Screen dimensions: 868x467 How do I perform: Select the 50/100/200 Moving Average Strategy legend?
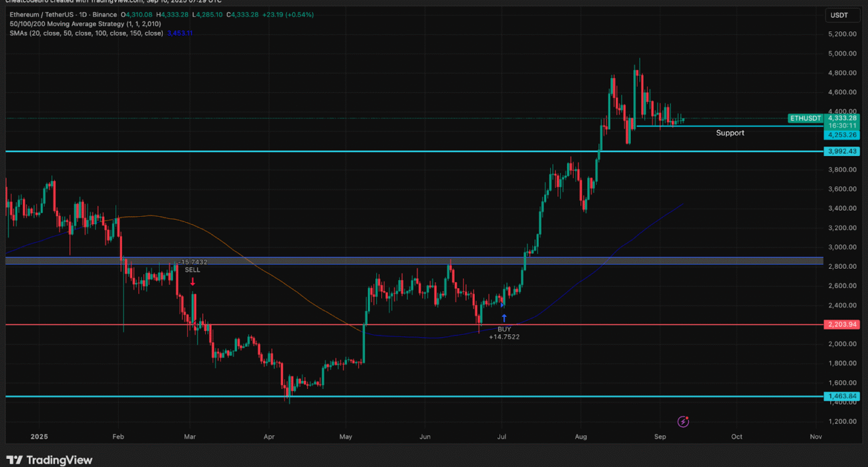(85, 24)
